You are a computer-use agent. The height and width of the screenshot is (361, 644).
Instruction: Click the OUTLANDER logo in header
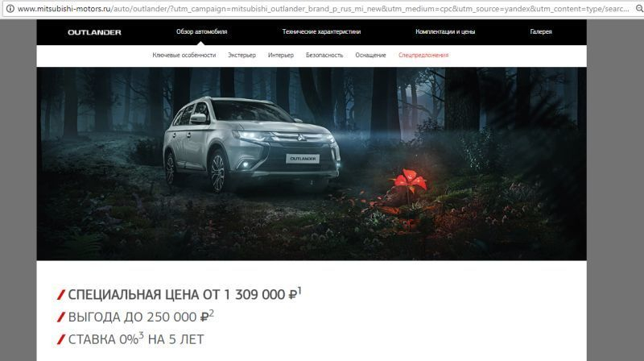[94, 32]
